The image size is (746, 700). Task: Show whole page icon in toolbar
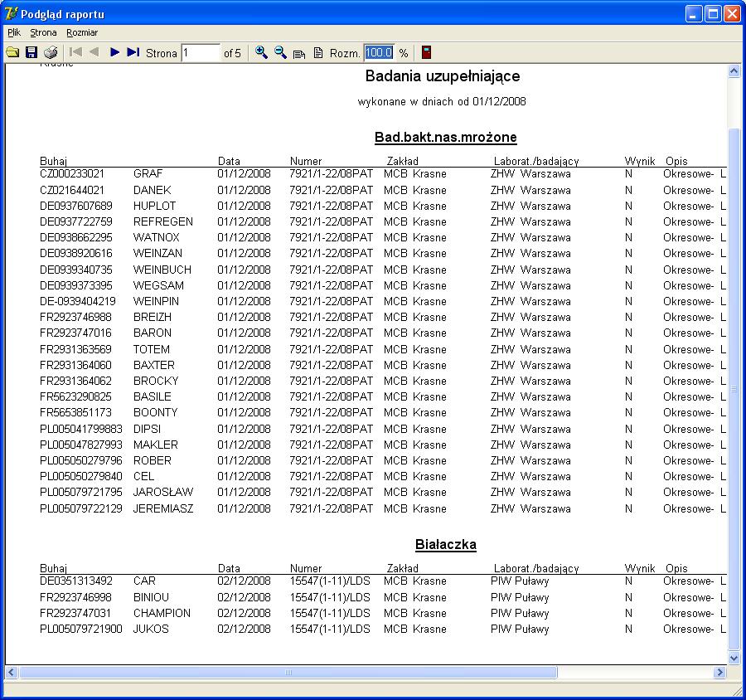coord(318,53)
